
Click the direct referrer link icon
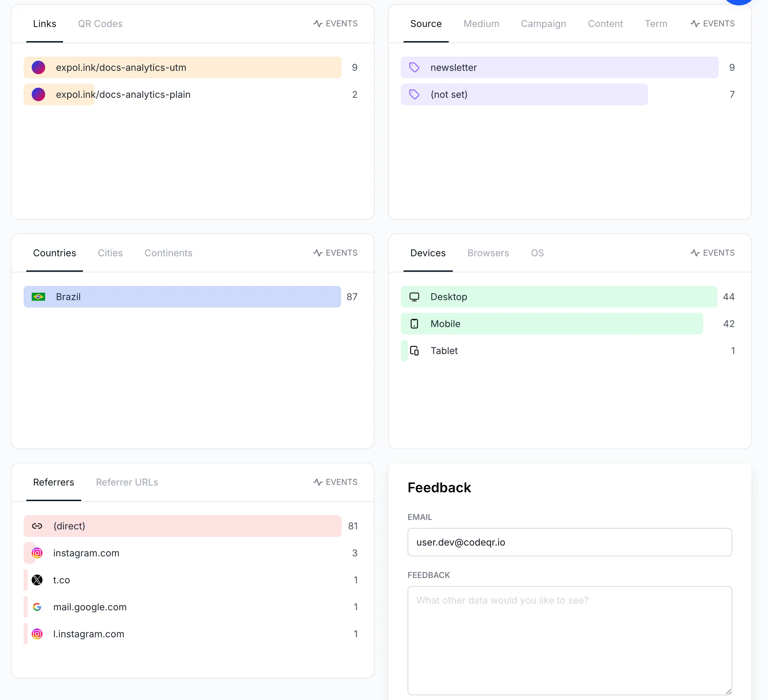point(37,526)
